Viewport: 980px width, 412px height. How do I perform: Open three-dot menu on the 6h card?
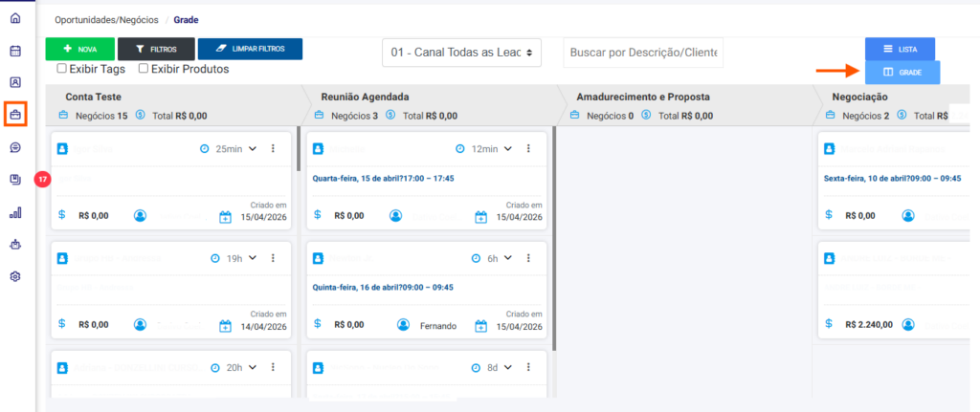coord(527,258)
